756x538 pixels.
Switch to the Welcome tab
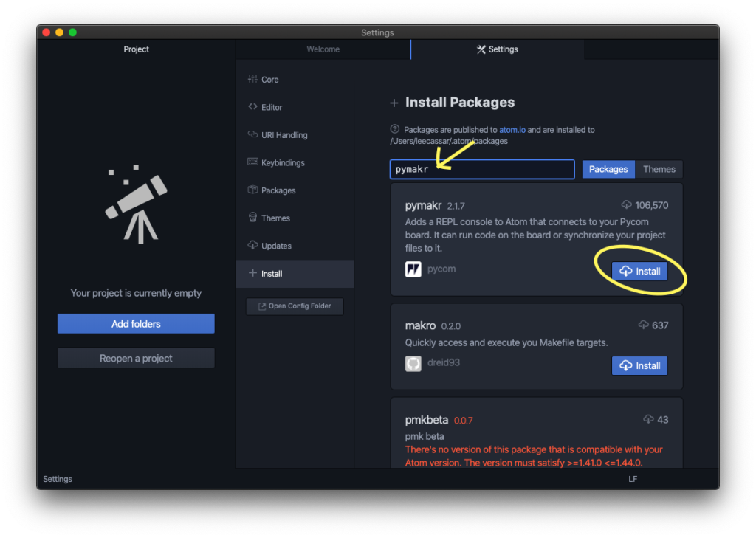323,49
